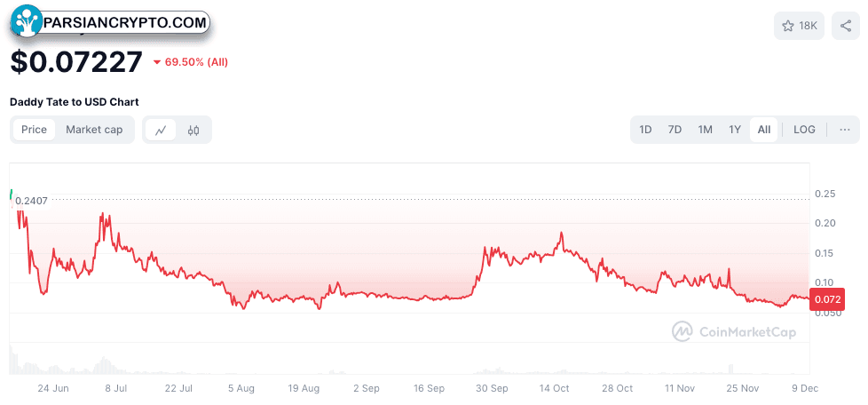Open the share icon button
Viewport: 868px width, 405px height.
tap(845, 26)
